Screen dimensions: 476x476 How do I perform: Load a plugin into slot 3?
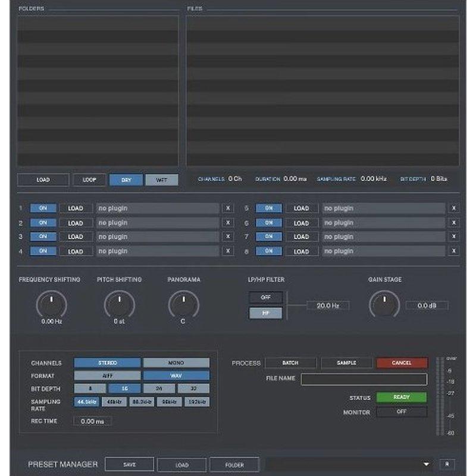76,237
